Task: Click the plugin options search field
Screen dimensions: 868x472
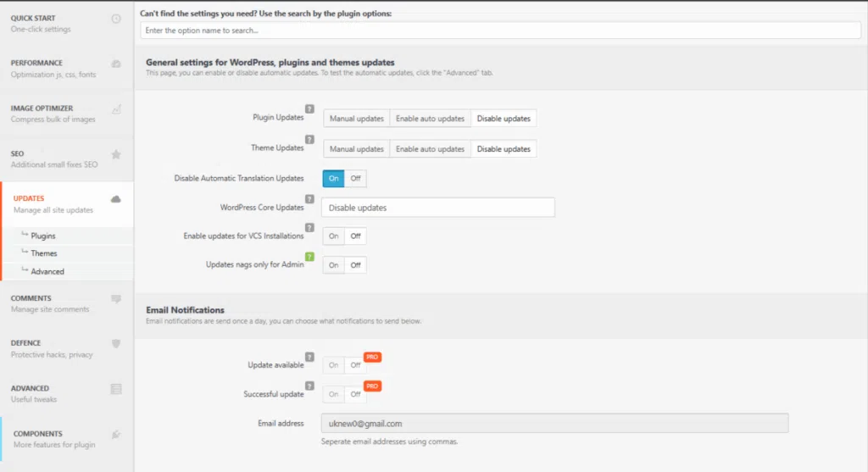Action: (500, 31)
